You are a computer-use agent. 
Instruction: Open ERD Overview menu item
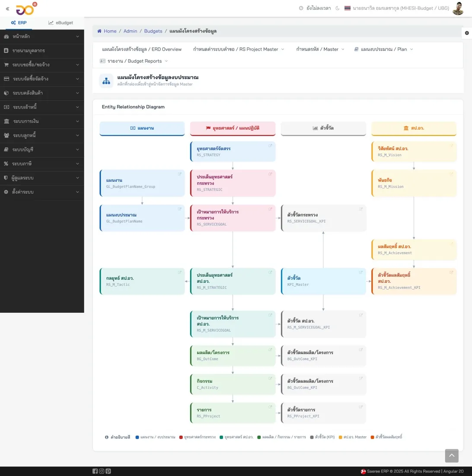[142, 49]
